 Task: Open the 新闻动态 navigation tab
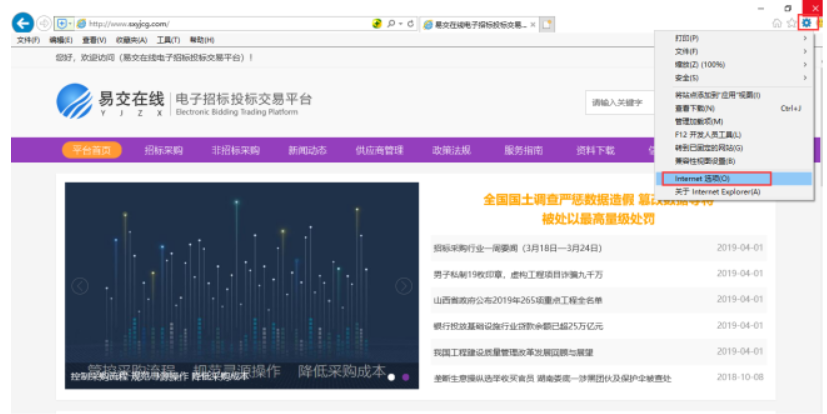(x=307, y=150)
